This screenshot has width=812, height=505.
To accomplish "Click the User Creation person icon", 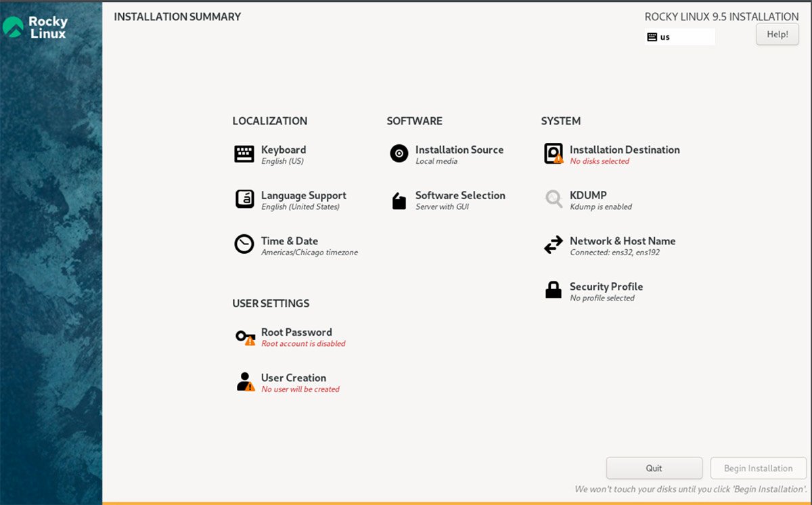I will [x=244, y=382].
